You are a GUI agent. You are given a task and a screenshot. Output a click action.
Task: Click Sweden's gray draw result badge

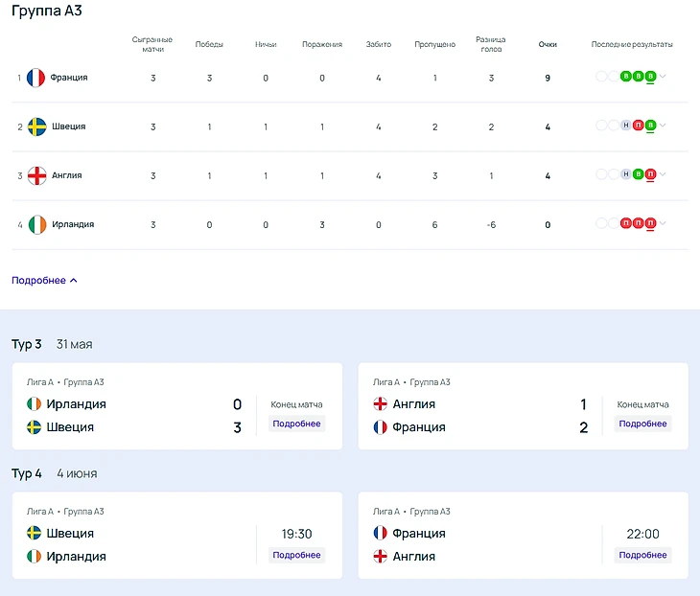coord(626,126)
